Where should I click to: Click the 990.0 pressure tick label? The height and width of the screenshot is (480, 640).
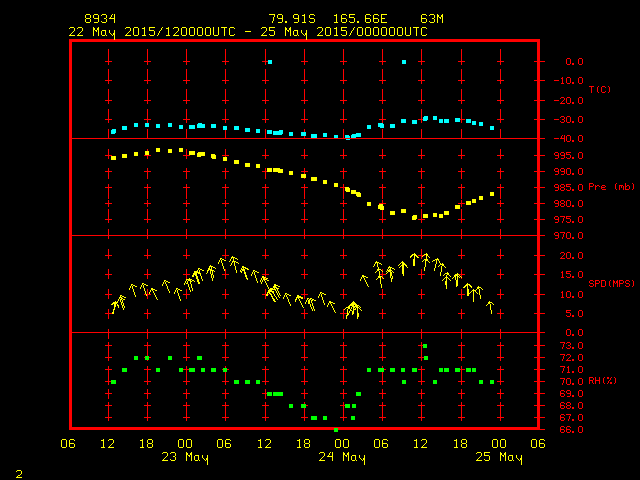tap(569, 172)
